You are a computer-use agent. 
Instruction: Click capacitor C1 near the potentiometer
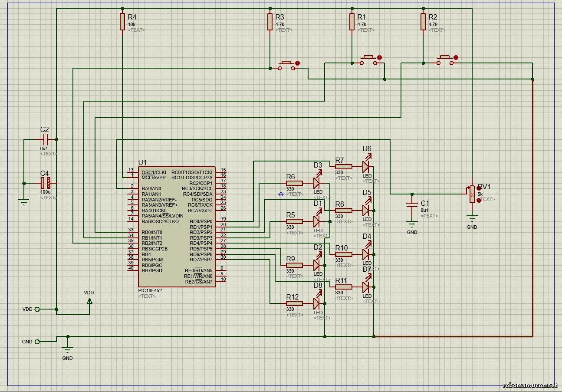point(412,205)
